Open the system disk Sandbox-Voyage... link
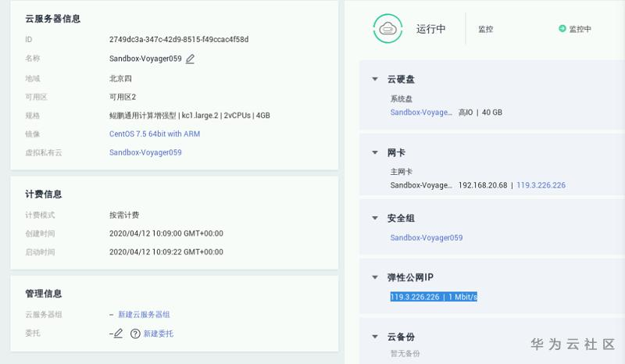Viewport: 625px width, 364px height. pos(421,112)
